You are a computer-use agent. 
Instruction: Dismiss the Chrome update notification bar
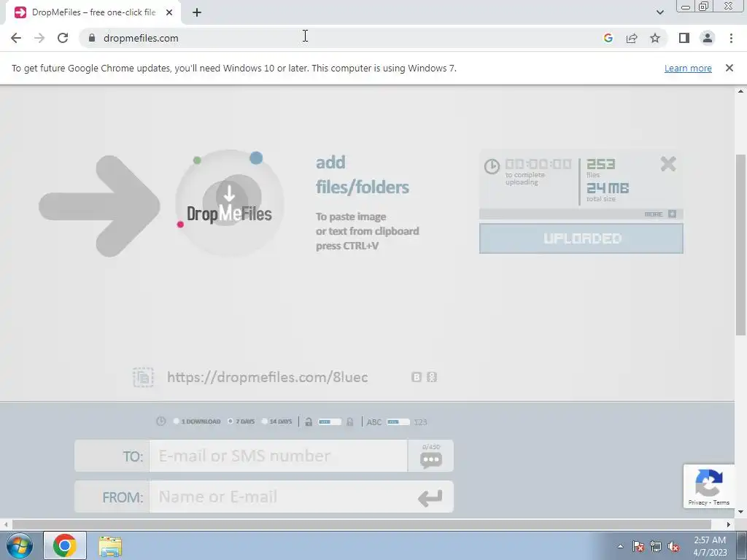coord(729,68)
